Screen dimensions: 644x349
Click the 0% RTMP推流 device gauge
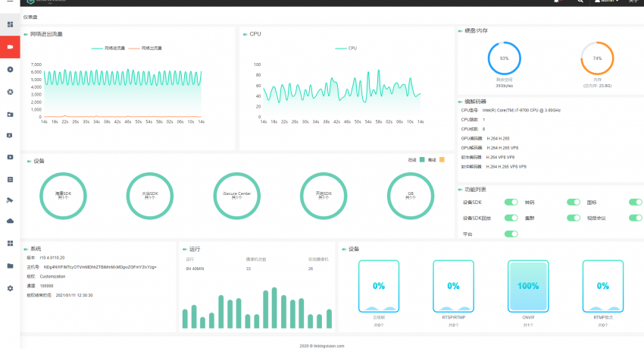point(603,286)
